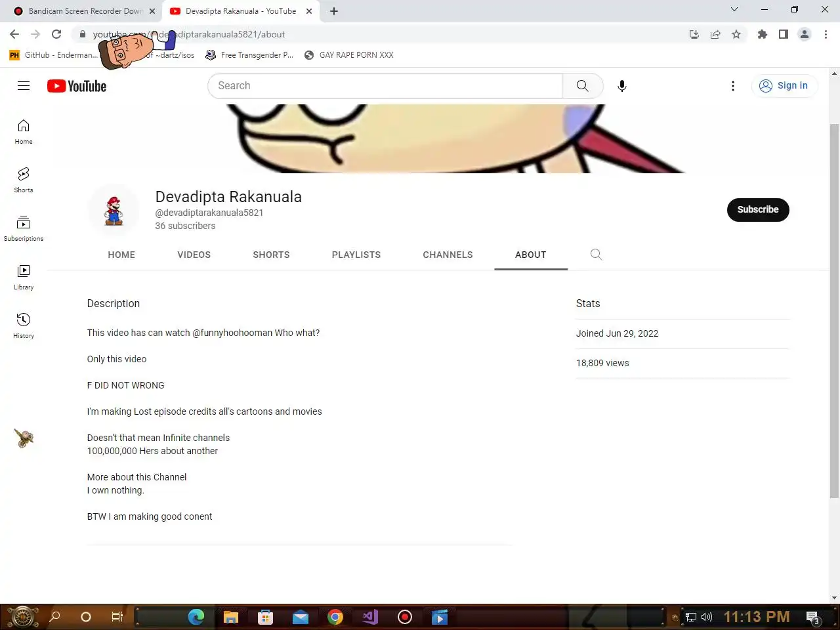Screen dimensions: 840x630
Task: Switch to the SHORTS channel tab
Action: (x=271, y=255)
